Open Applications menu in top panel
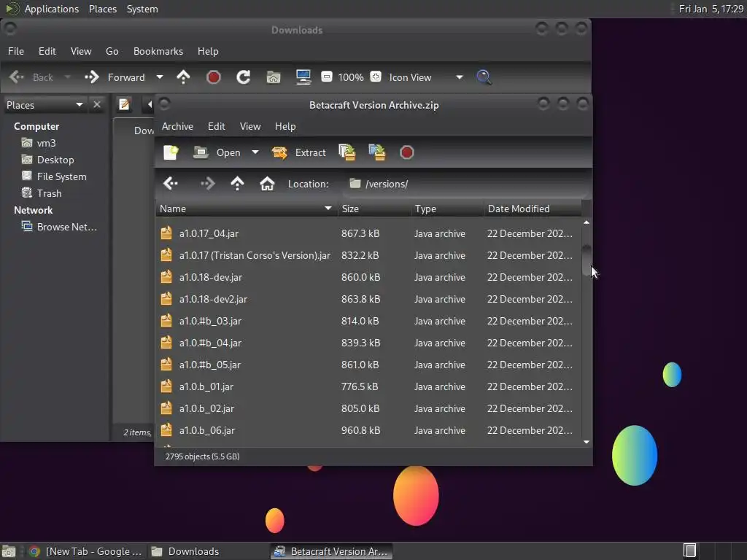This screenshot has height=560, width=747. [x=42, y=9]
